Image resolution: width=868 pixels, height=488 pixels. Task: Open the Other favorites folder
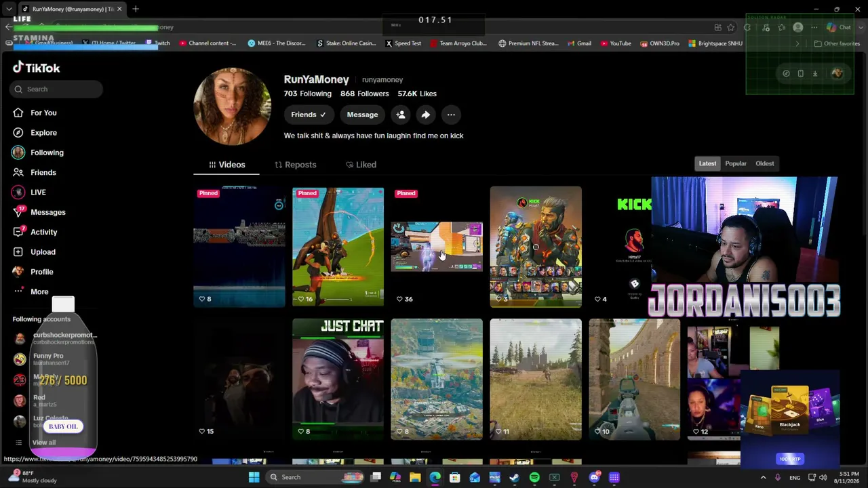click(837, 43)
